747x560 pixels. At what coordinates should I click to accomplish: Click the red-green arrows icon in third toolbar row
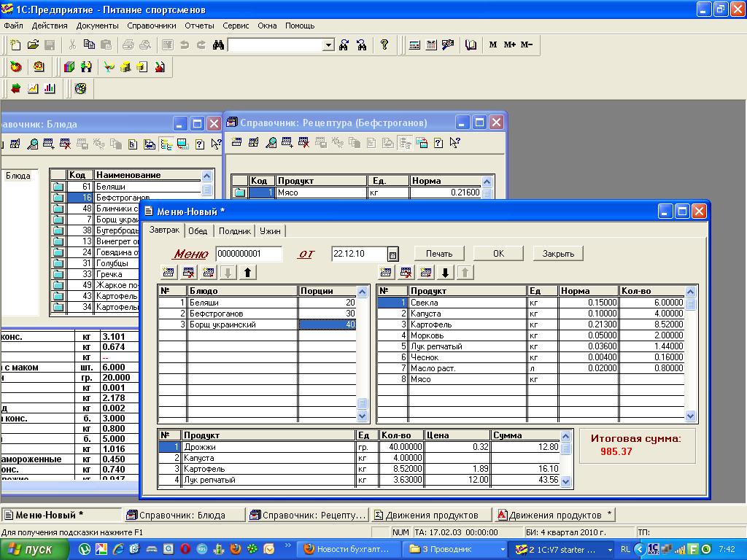tap(16, 88)
